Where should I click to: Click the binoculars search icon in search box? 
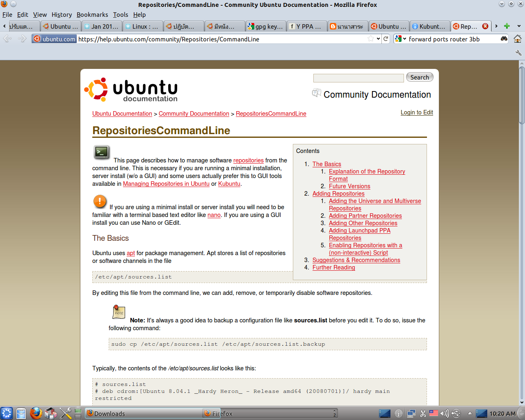504,39
